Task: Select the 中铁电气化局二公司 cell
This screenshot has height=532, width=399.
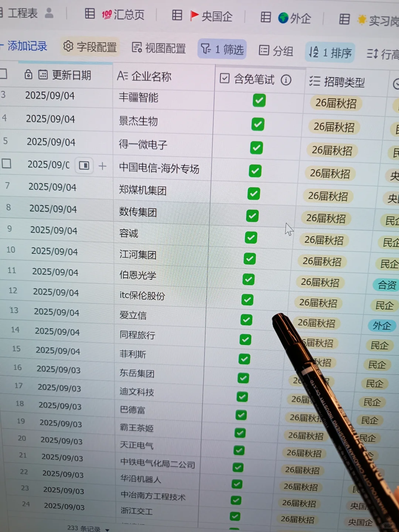Action: [x=158, y=463]
